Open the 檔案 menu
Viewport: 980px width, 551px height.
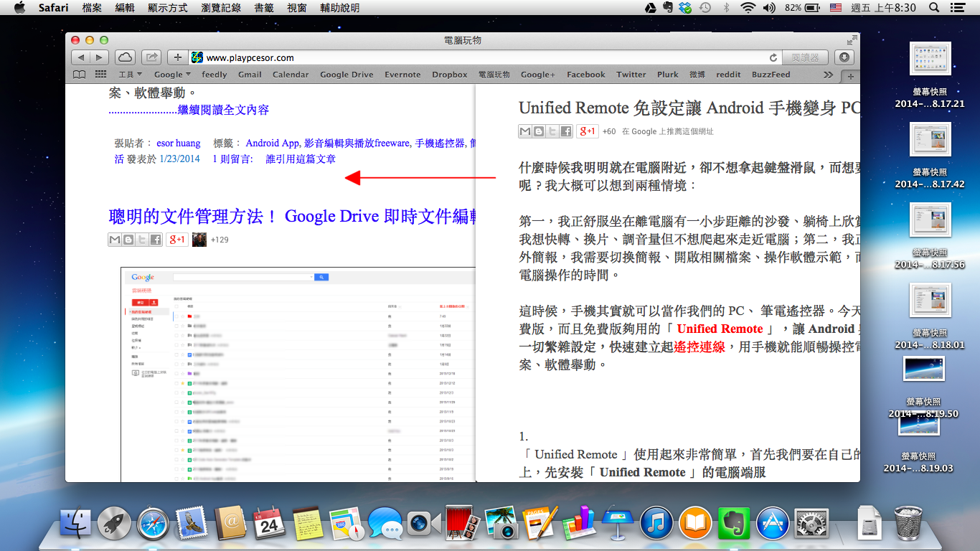click(92, 8)
